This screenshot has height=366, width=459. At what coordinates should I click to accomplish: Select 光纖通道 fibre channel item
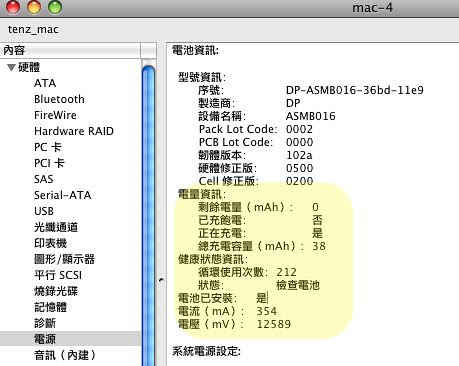[x=56, y=227]
